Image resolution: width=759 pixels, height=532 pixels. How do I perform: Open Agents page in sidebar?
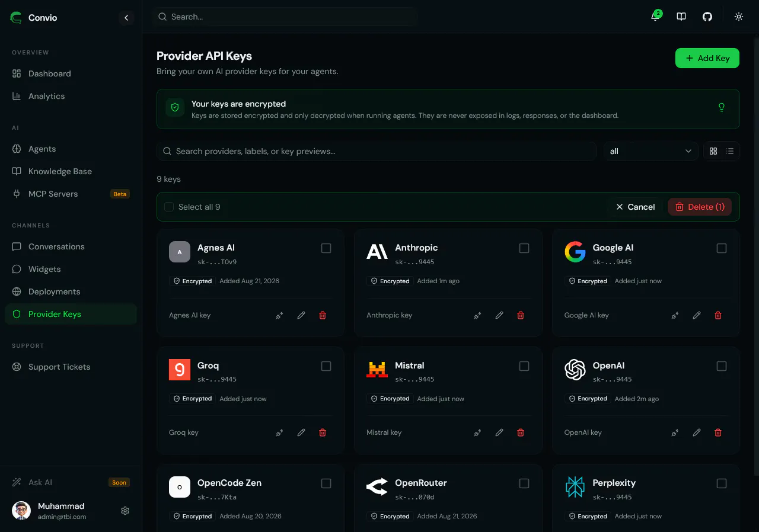(71, 149)
